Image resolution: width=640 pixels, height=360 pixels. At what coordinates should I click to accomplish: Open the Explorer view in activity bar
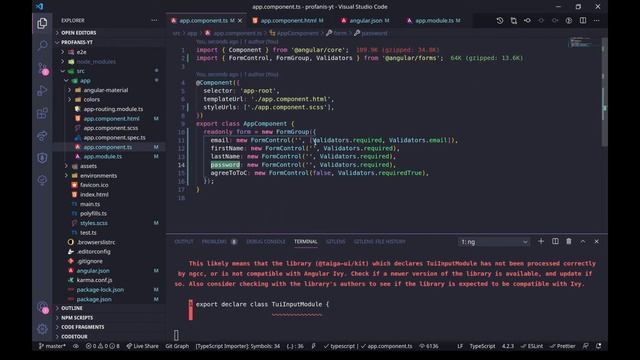[x=42, y=23]
